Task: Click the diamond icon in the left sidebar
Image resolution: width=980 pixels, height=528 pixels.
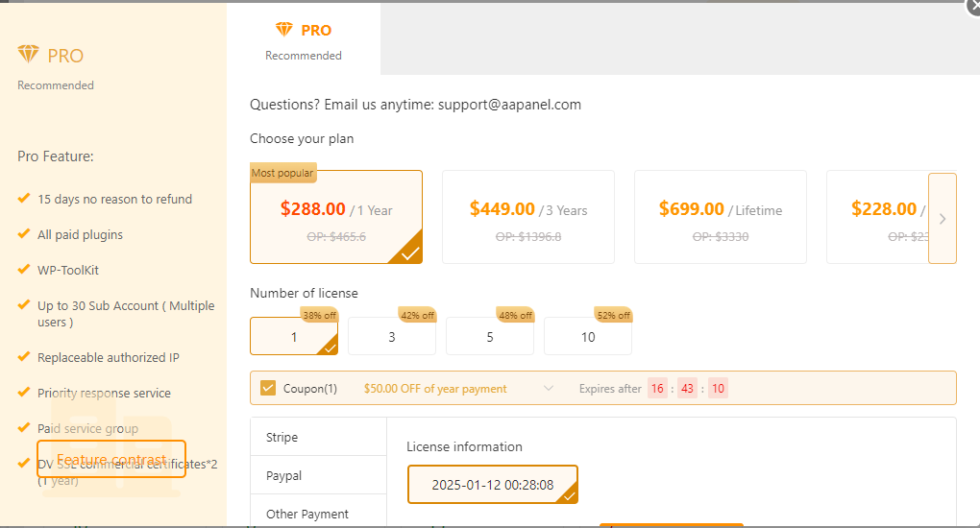Action: point(28,55)
